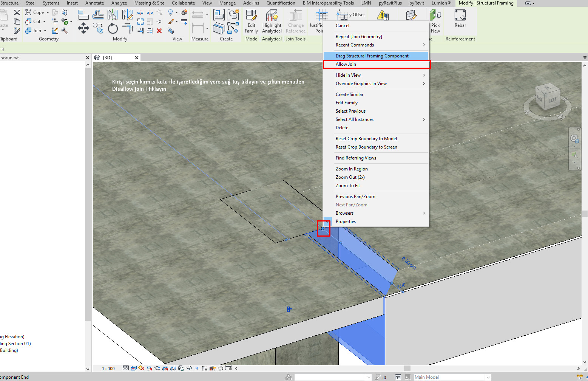Click the Move tool icon
588x381 pixels.
click(x=83, y=28)
